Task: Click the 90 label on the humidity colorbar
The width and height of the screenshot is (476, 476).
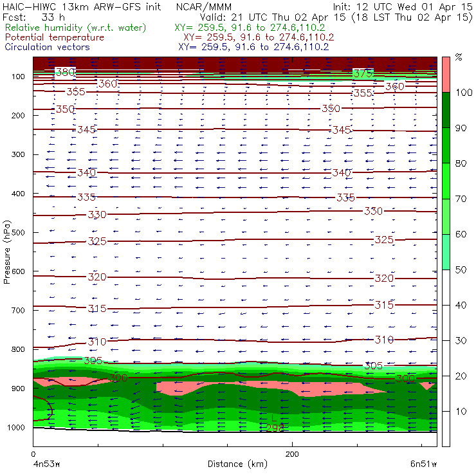Action: pos(461,128)
